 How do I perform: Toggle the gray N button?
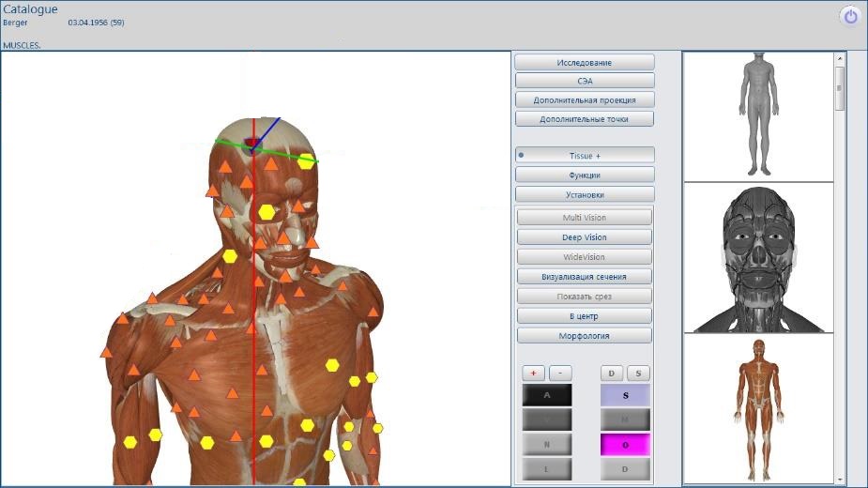tap(546, 445)
